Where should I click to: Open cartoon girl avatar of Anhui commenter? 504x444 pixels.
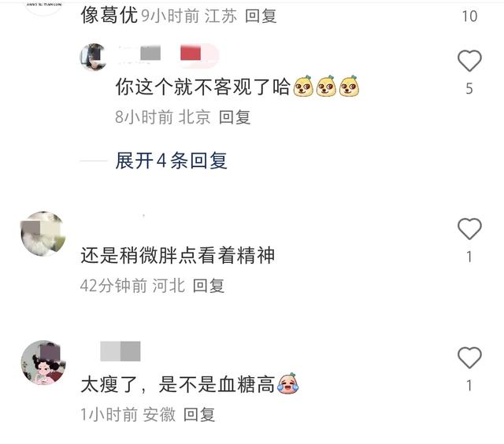coord(43,362)
